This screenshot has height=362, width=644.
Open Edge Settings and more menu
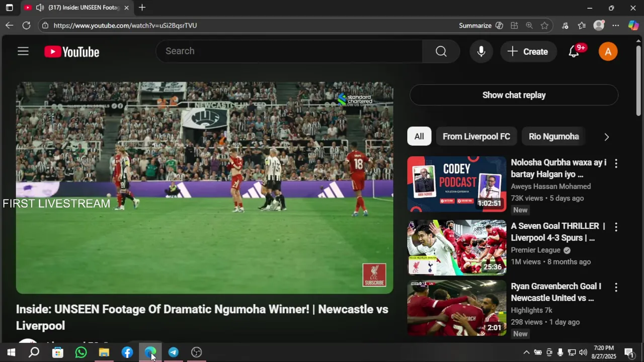click(x=616, y=25)
